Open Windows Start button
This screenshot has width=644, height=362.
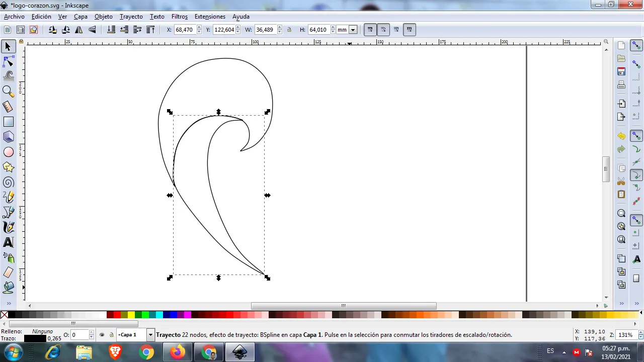[12, 352]
